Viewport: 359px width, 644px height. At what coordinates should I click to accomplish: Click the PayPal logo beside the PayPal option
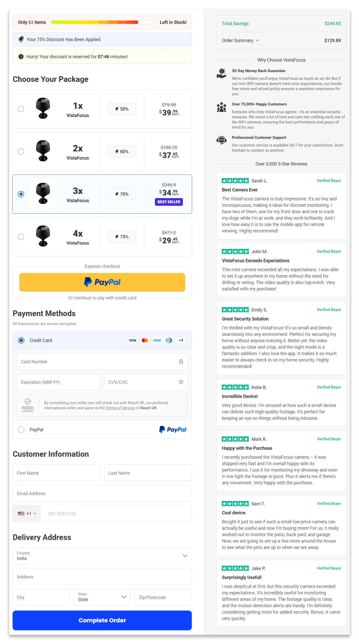click(x=173, y=429)
